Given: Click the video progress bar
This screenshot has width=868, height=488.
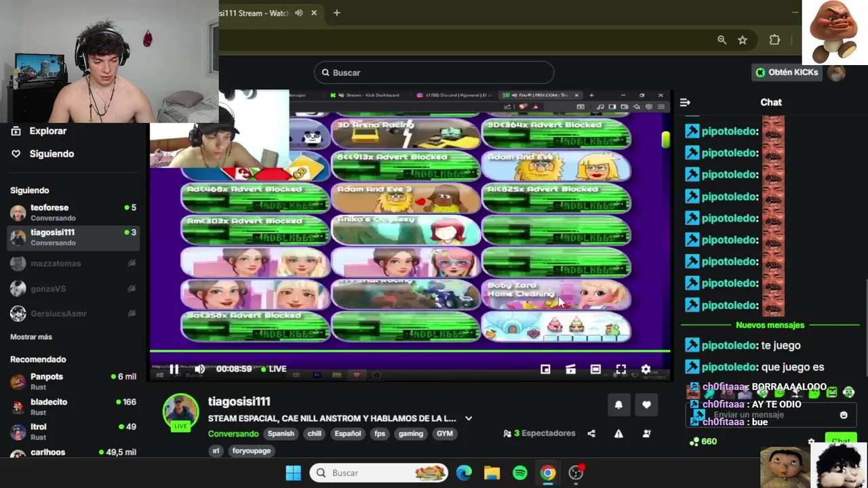Looking at the screenshot, I should click(410, 351).
